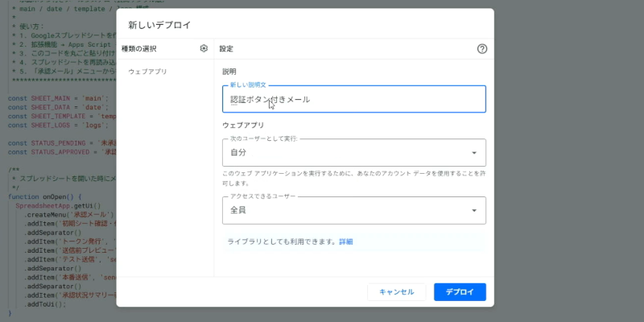Click 'const SHEET_DATA' line in background editor
The image size is (644, 322).
pos(58,108)
